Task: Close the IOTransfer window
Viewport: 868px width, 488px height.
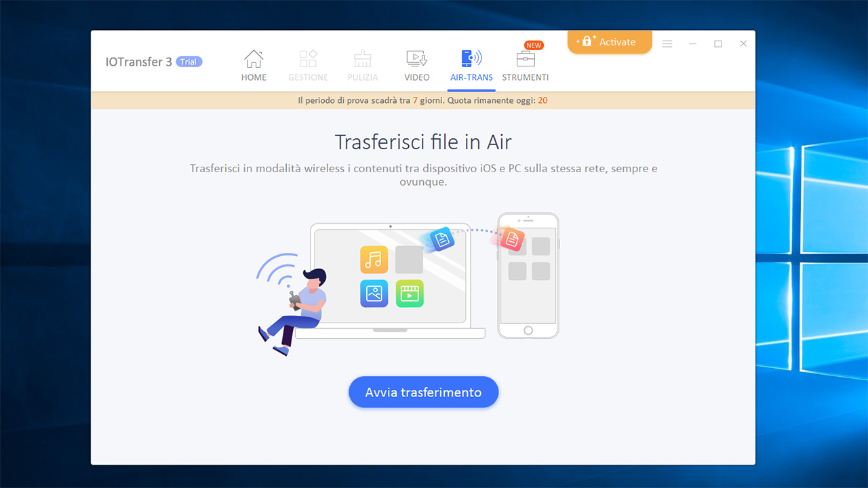Action: click(743, 43)
